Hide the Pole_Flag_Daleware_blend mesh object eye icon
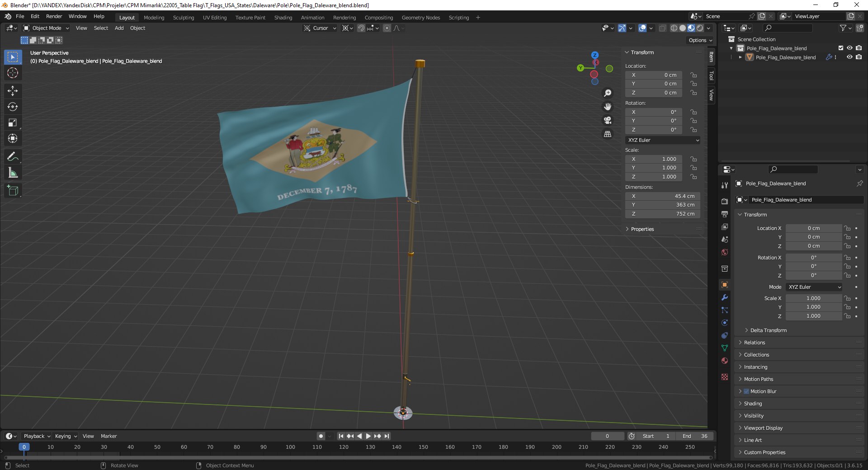The width and height of the screenshot is (868, 470). tap(849, 57)
